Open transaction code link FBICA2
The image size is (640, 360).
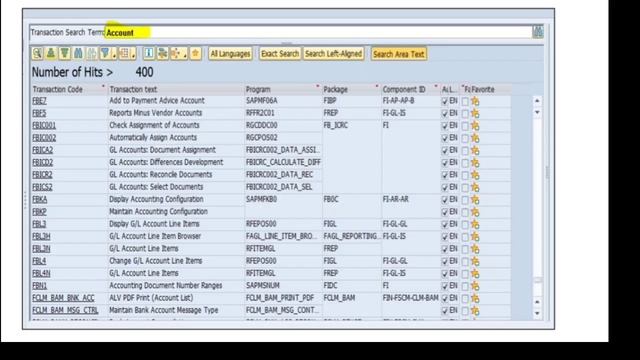[42, 150]
